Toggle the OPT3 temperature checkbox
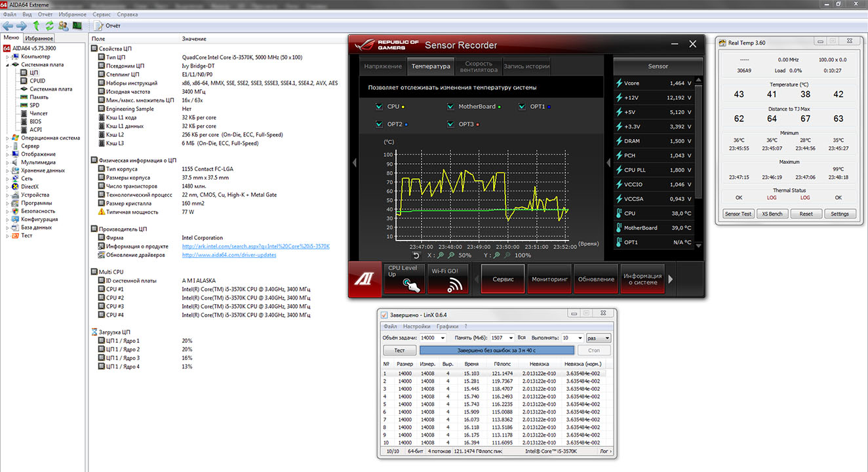 (x=450, y=124)
